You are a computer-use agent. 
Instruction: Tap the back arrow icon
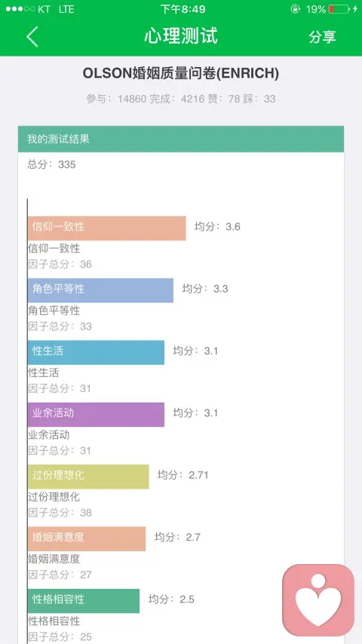[x=32, y=36]
